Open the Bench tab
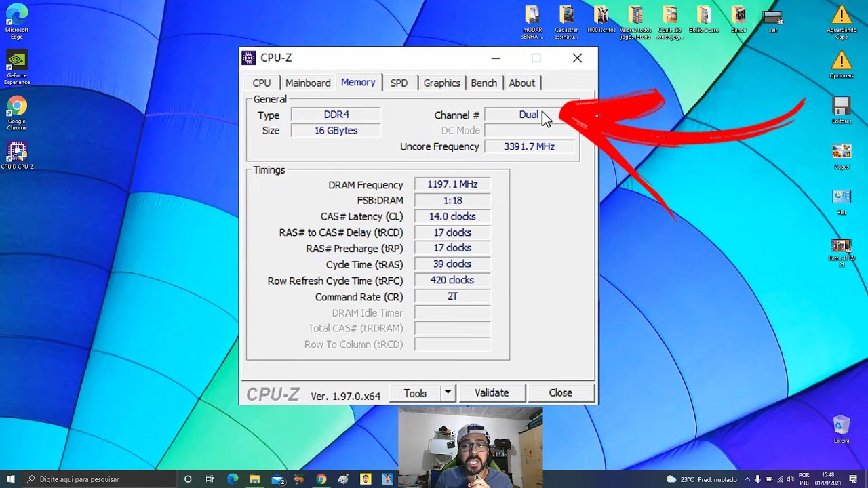 (484, 83)
